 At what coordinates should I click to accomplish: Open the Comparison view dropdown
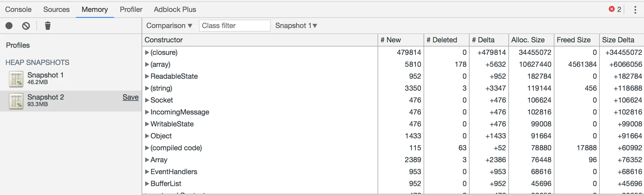[169, 26]
